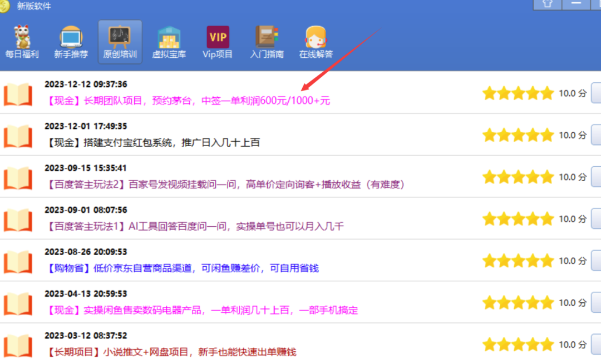The image size is (601, 364).
Task: Click the app logo beside 新版软件
Action: coord(5,6)
